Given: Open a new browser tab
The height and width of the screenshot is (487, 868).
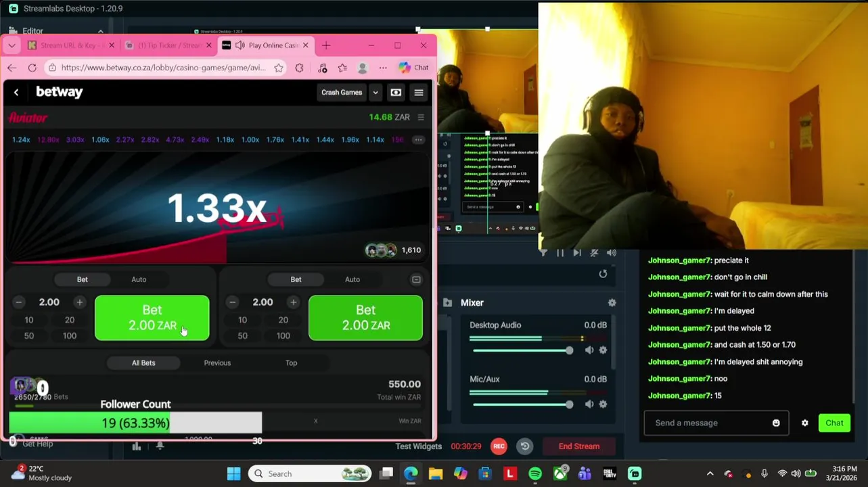Looking at the screenshot, I should pos(326,45).
